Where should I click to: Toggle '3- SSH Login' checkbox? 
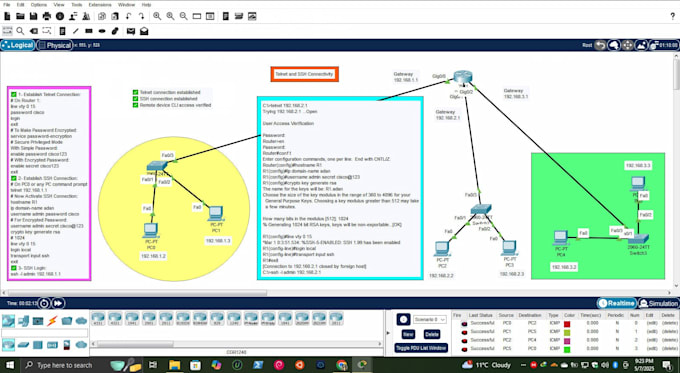point(14,268)
